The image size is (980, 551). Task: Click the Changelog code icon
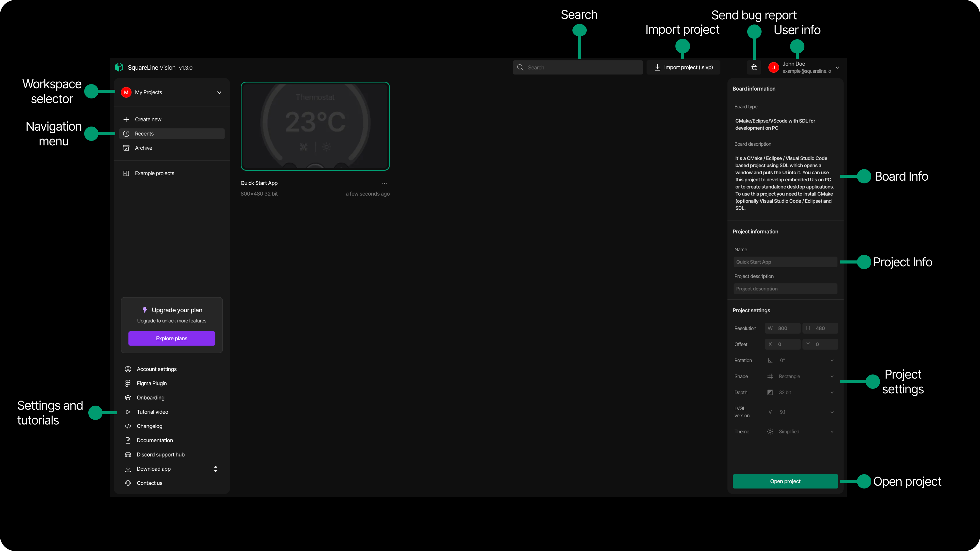[128, 426]
